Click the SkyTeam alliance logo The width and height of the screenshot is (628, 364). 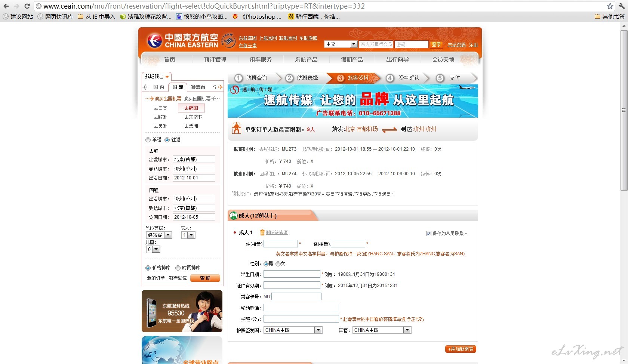(x=228, y=40)
